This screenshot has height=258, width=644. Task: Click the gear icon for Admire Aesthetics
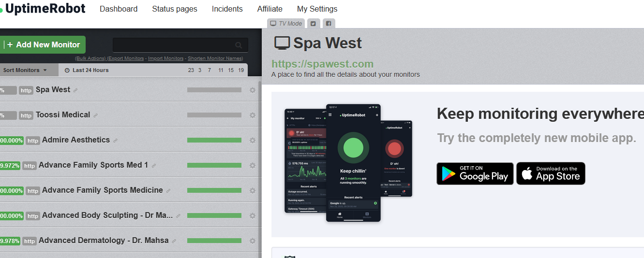[252, 140]
